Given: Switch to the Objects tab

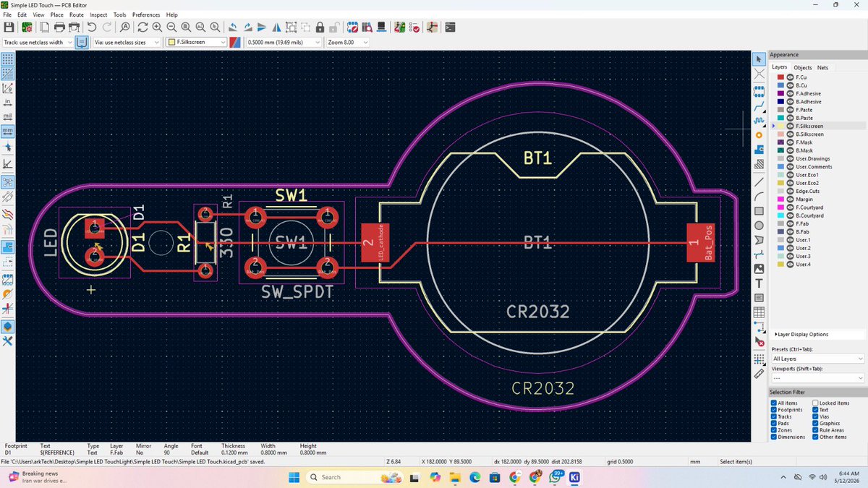Looking at the screenshot, I should click(x=802, y=67).
